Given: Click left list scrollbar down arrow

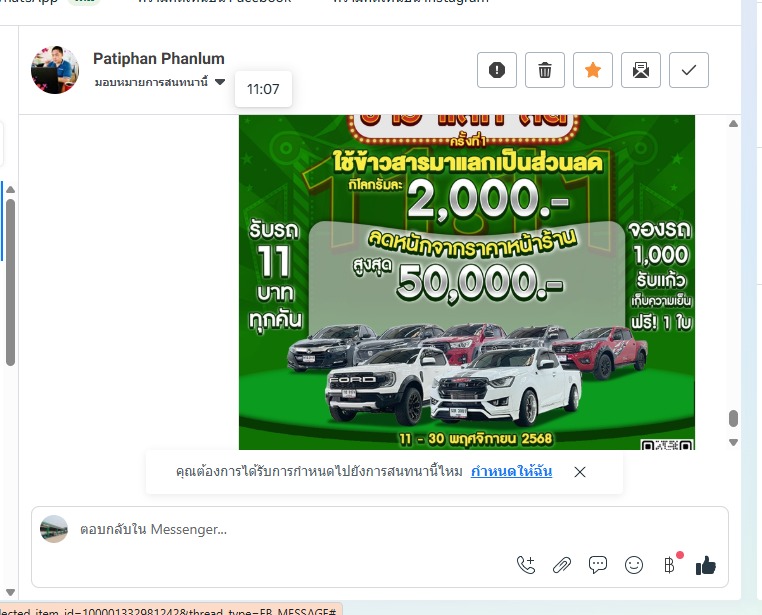Looking at the screenshot, I should click(10, 592).
